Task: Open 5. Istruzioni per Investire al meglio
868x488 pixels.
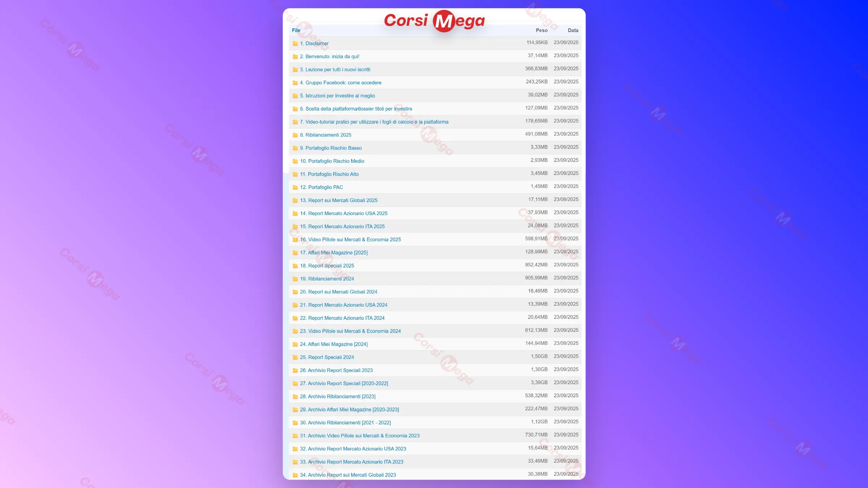Action: 340,96
